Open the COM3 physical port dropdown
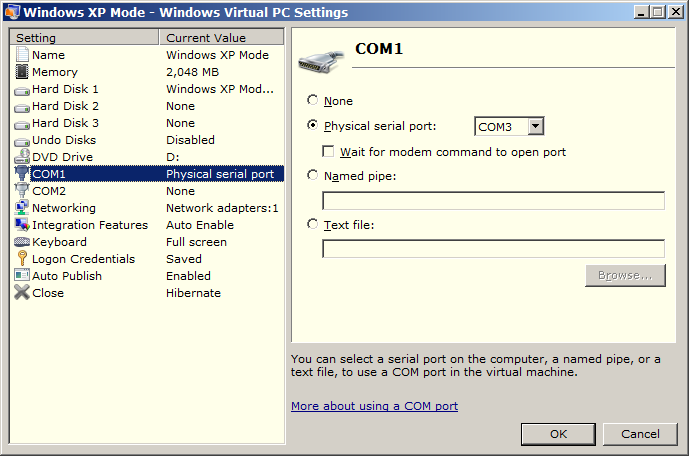The image size is (689, 456). click(x=536, y=127)
